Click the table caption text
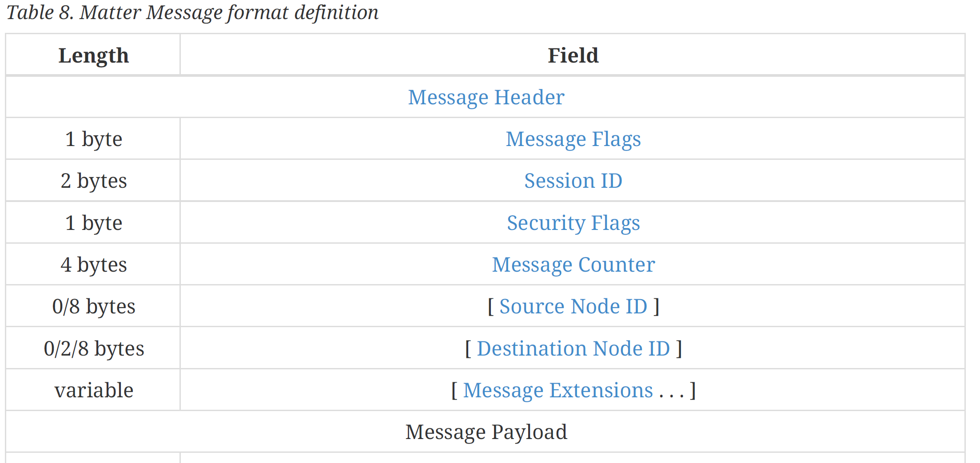The image size is (980, 463). [x=192, y=12]
